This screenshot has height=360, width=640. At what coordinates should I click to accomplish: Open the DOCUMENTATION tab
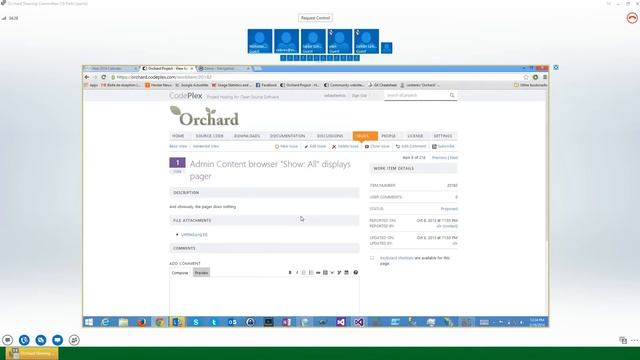click(287, 136)
